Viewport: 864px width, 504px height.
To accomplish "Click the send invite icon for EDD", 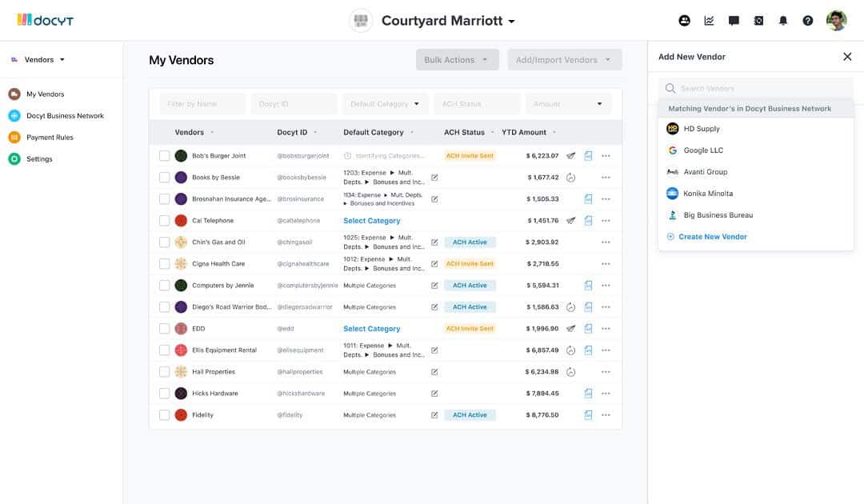I will point(571,328).
